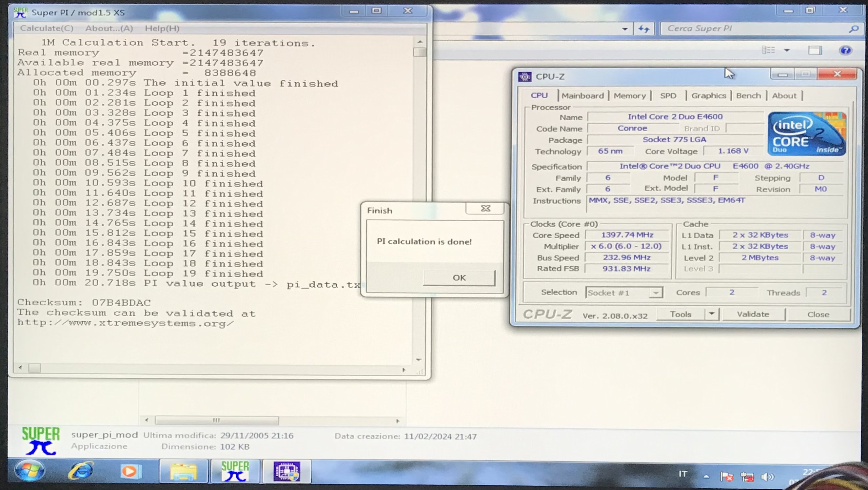Click the CPU-Z taskbar icon
The width and height of the screenshot is (868, 490).
pyautogui.click(x=287, y=471)
